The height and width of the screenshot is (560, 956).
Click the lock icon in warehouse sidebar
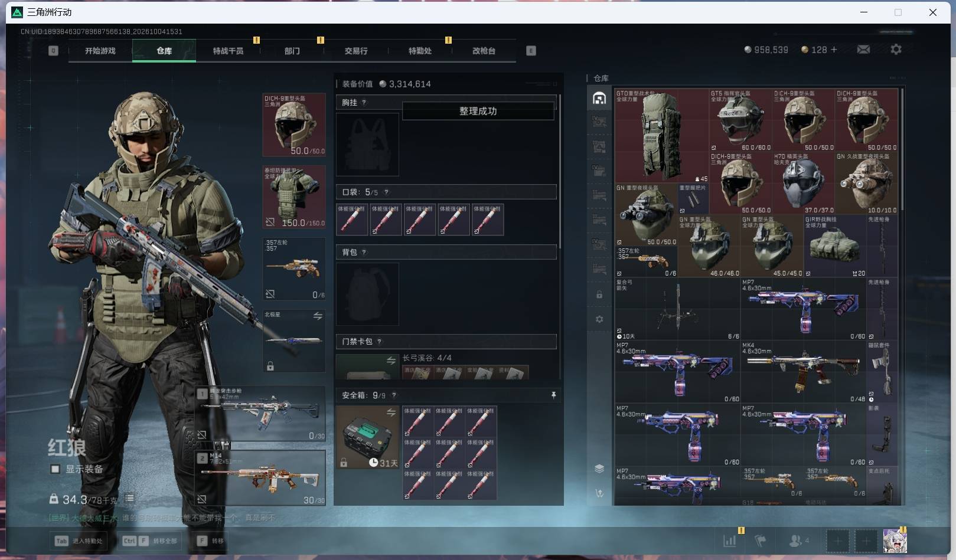599,294
